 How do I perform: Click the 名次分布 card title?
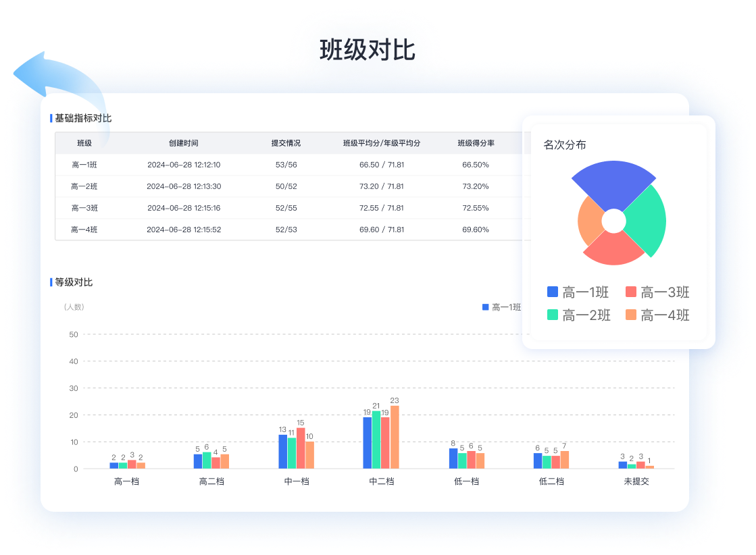click(x=565, y=144)
